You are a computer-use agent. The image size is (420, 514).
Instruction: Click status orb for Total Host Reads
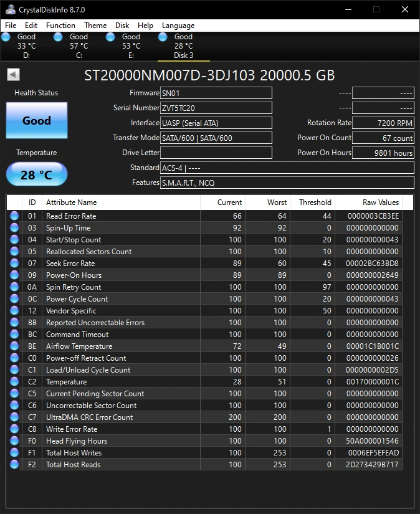click(x=14, y=464)
